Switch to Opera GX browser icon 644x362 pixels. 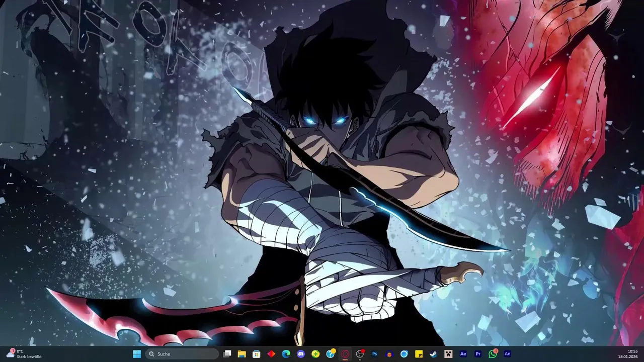[x=345, y=354]
